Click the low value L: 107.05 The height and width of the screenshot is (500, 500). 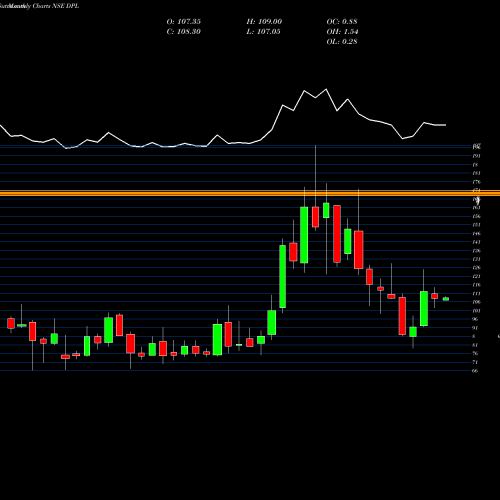263,32
